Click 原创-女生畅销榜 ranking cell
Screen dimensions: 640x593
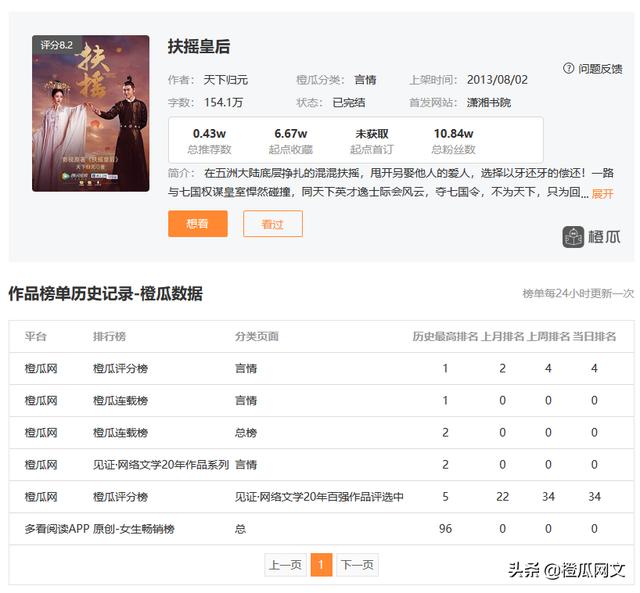pyautogui.click(x=133, y=529)
